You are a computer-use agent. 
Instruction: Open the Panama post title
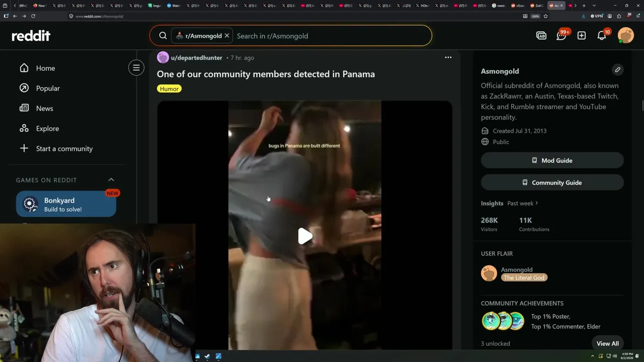[x=266, y=74]
